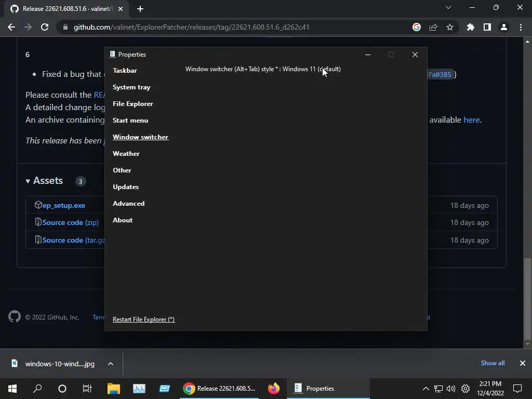Viewport: 532px width, 399px height.
Task: Open the Weather section
Action: (x=126, y=154)
